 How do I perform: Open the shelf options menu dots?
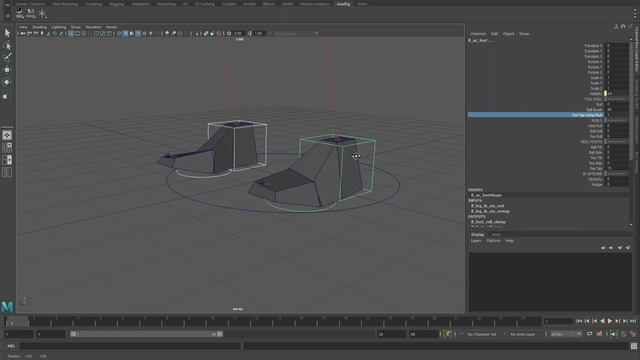pos(635,13)
